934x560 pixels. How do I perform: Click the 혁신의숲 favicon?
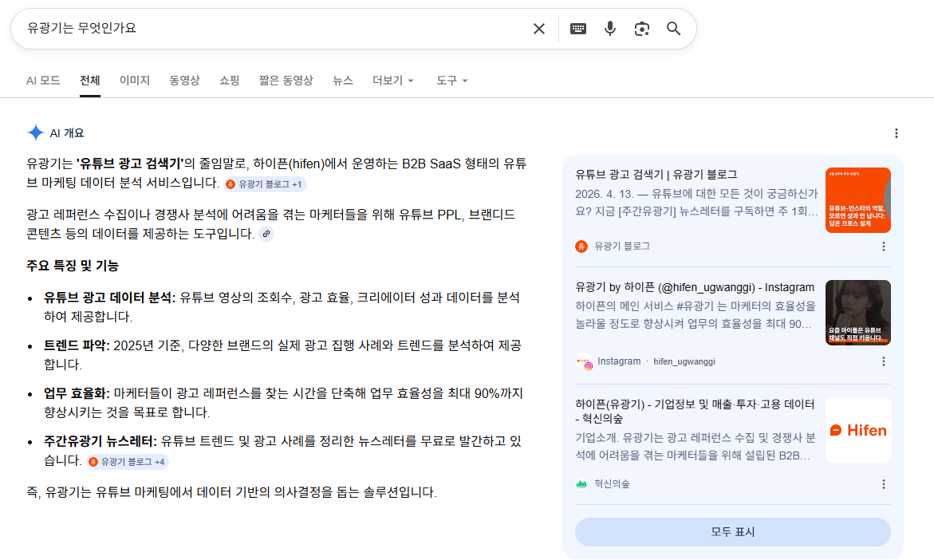[582, 483]
